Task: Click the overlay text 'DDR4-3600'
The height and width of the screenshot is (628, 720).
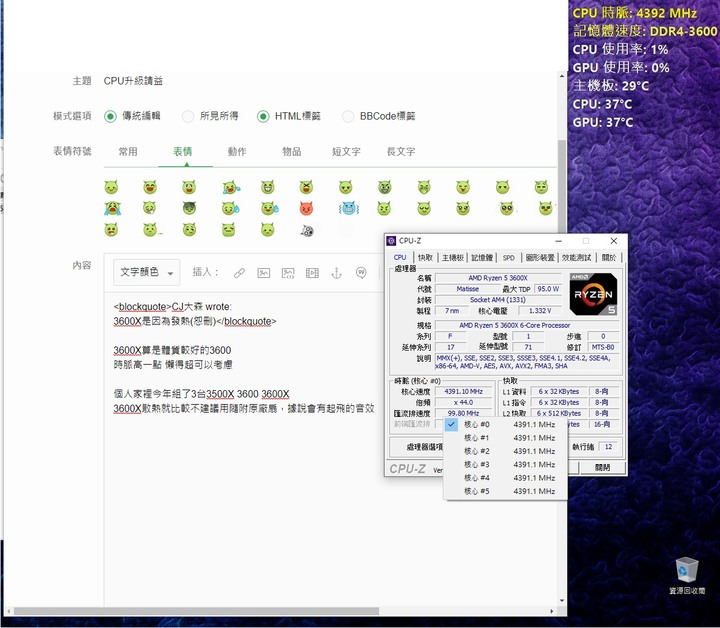Action: click(x=683, y=31)
